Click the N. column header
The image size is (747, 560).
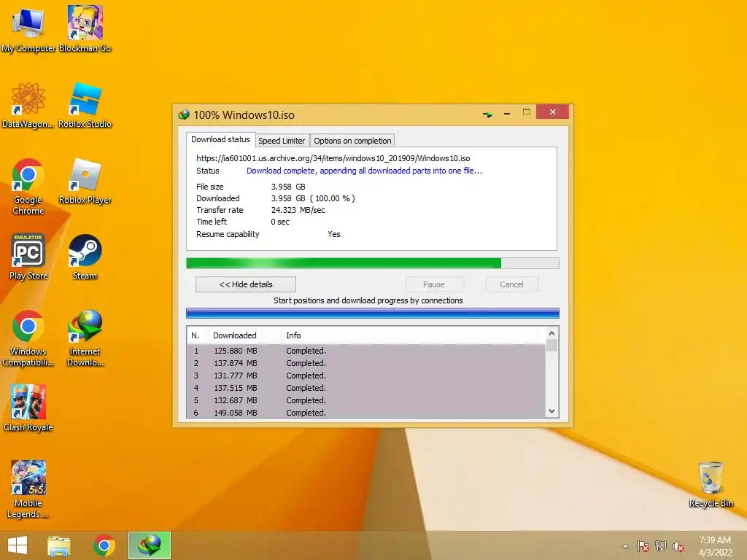[198, 335]
